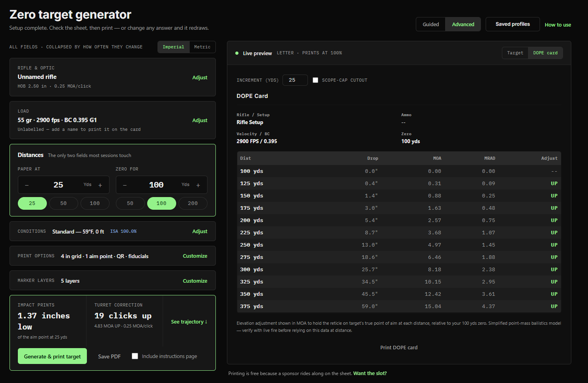The image size is (588, 383).
Task: Select the 50 yds Paper At preset
Action: 63,203
